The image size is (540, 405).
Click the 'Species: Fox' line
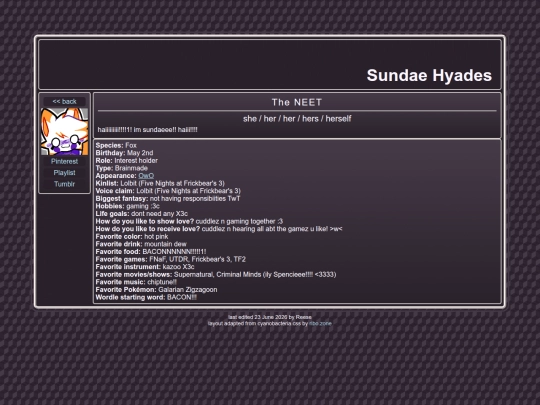click(x=116, y=145)
